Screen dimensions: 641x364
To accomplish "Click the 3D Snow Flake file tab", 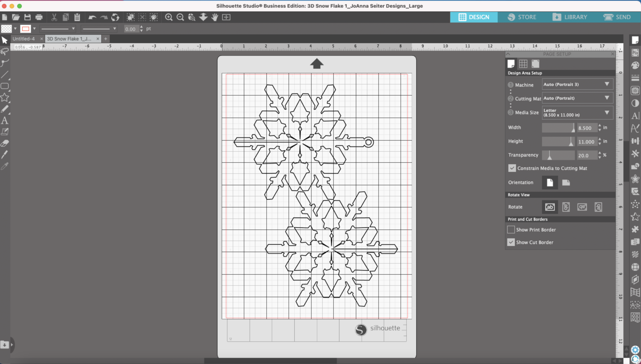I will [71, 39].
